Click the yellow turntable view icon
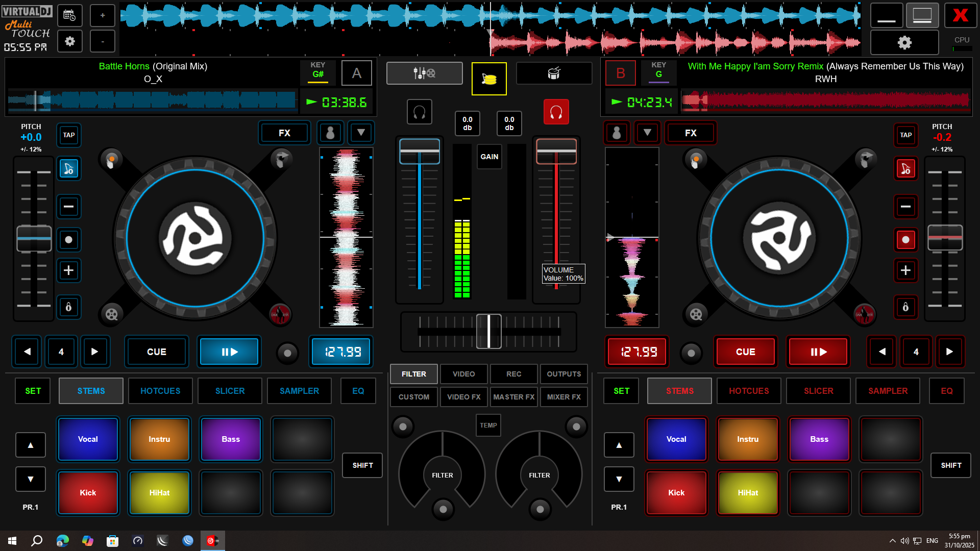Image resolution: width=980 pixels, height=551 pixels. [x=489, y=79]
